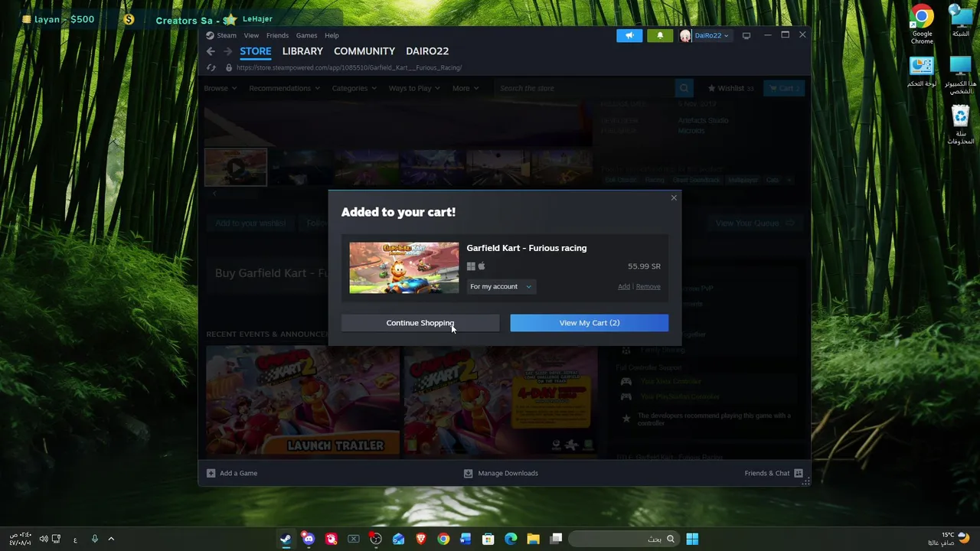The image size is (980, 551).
Task: Open File Explorer from the taskbar
Action: (533, 539)
